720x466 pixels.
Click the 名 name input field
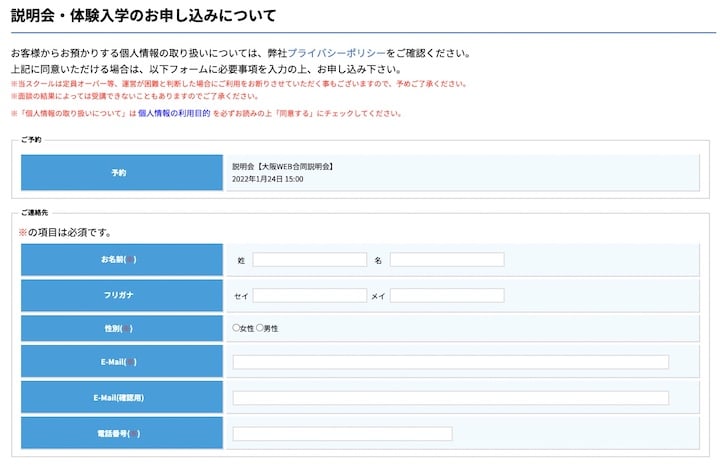[x=447, y=260]
